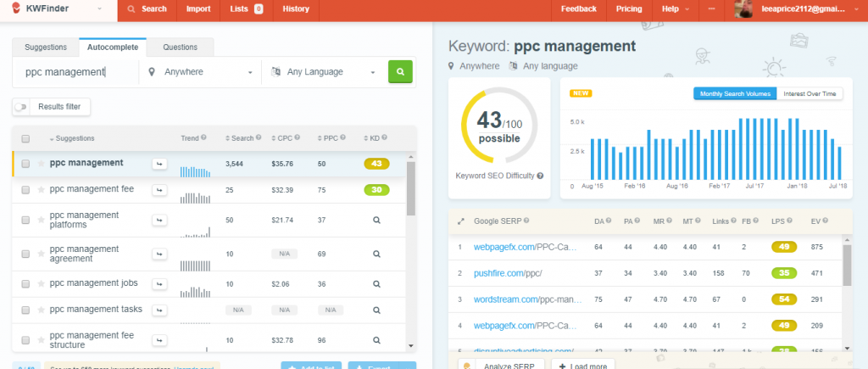The height and width of the screenshot is (369, 868).
Task: Open the wordstream.com SERP result link
Action: pyautogui.click(x=527, y=299)
